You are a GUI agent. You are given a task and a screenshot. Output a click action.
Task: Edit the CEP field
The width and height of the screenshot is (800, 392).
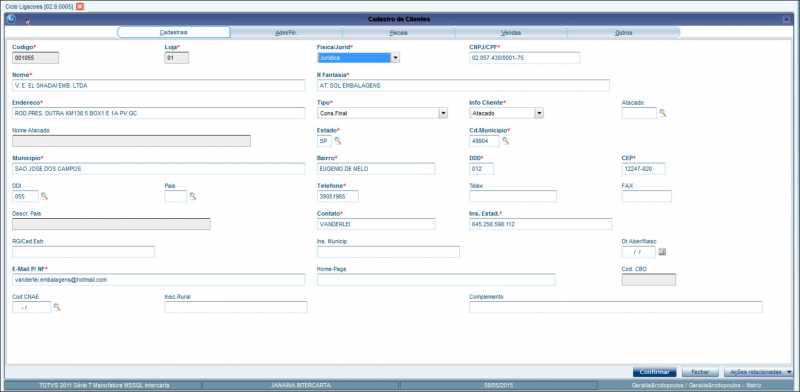point(643,168)
